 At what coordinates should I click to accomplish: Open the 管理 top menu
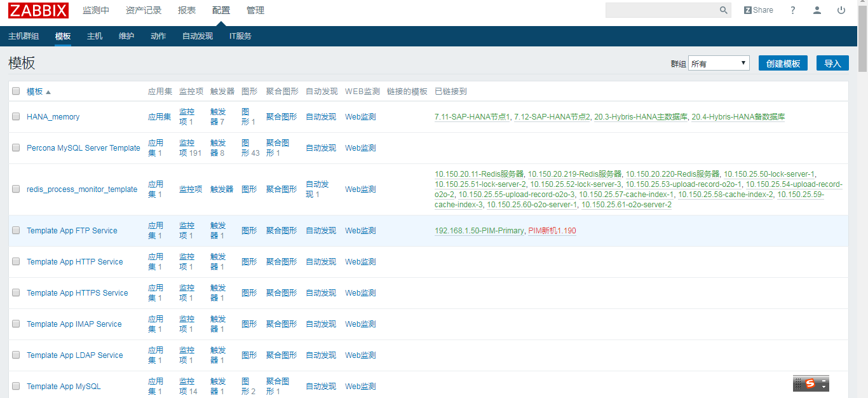coord(255,10)
